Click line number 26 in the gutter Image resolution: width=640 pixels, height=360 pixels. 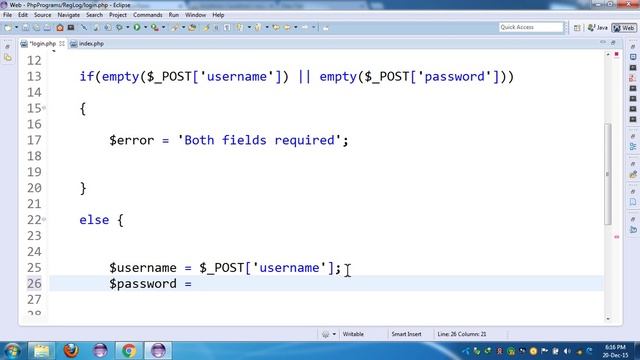coord(34,283)
